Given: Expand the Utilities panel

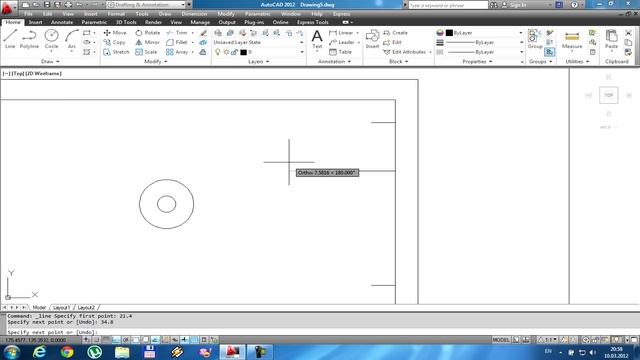Looking at the screenshot, I should tap(577, 62).
